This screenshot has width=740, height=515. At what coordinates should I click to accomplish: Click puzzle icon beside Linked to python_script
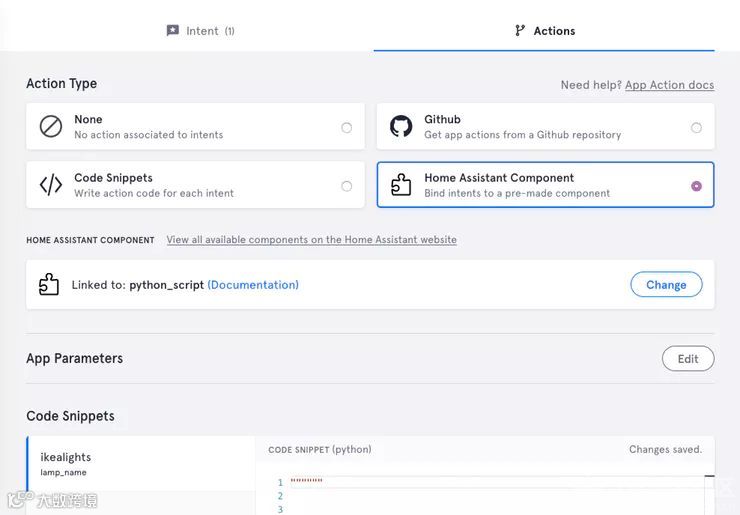pyautogui.click(x=49, y=285)
